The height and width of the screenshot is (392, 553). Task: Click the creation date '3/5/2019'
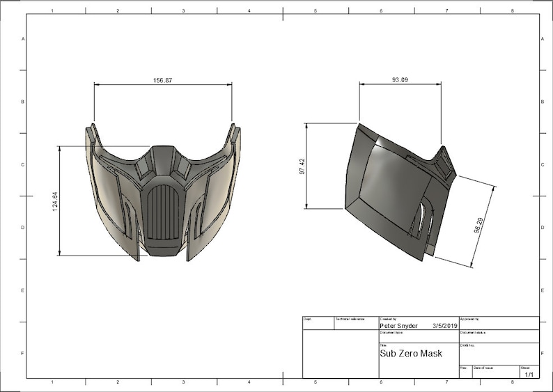pyautogui.click(x=445, y=326)
